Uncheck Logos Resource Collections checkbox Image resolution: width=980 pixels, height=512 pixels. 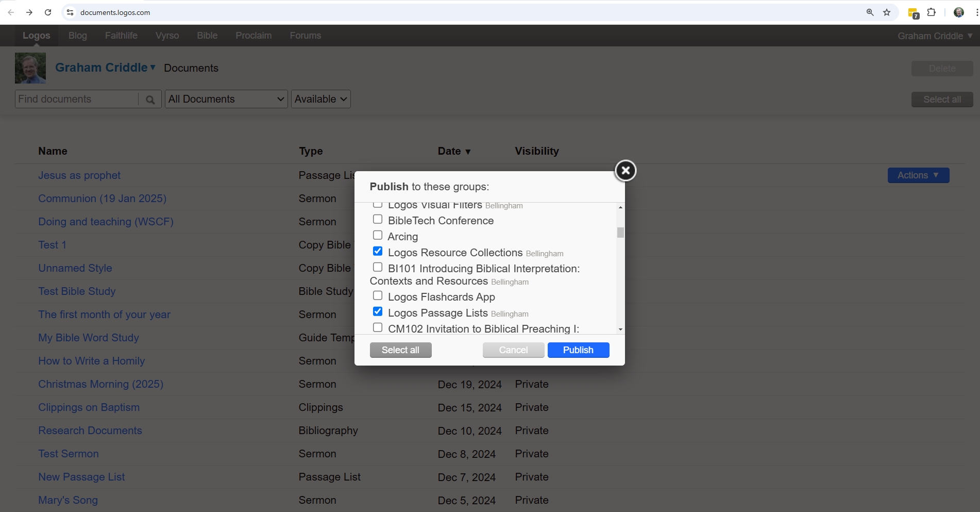(378, 252)
